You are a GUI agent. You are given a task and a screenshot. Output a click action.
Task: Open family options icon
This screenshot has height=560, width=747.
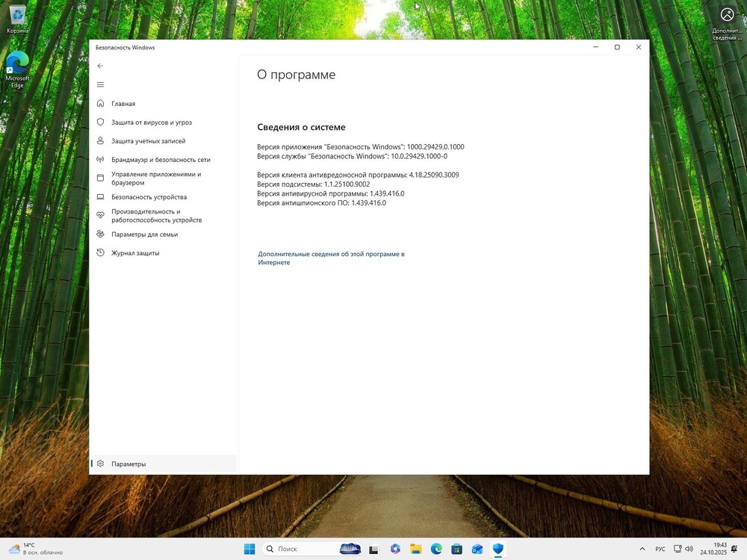pyautogui.click(x=100, y=234)
